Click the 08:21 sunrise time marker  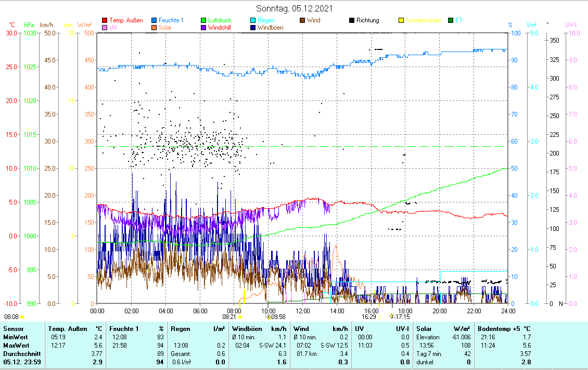(229, 316)
